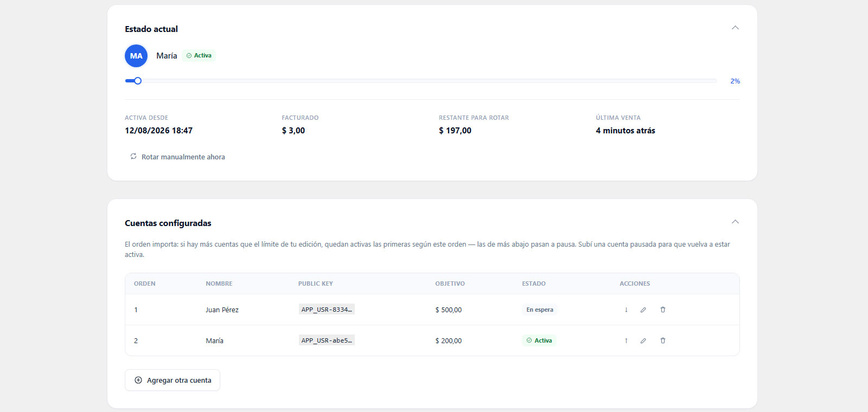This screenshot has height=412, width=868.
Task: Click Agregar otra cuenta button
Action: (x=173, y=380)
